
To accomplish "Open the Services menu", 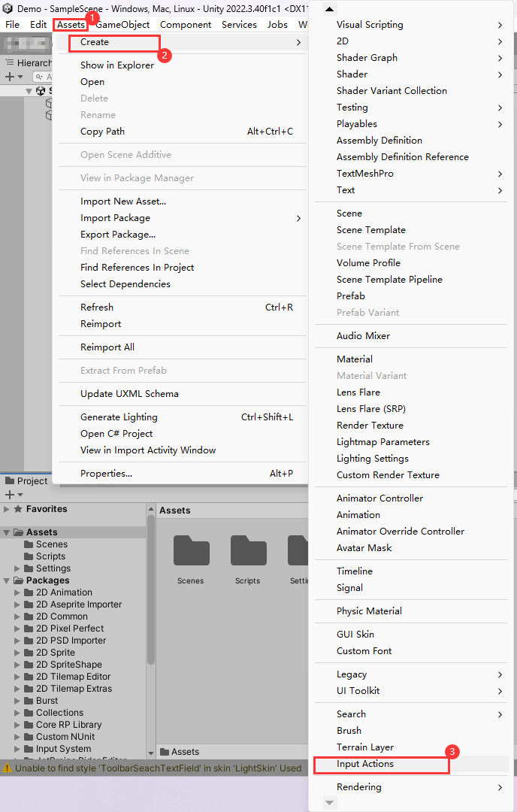I will 239,24.
